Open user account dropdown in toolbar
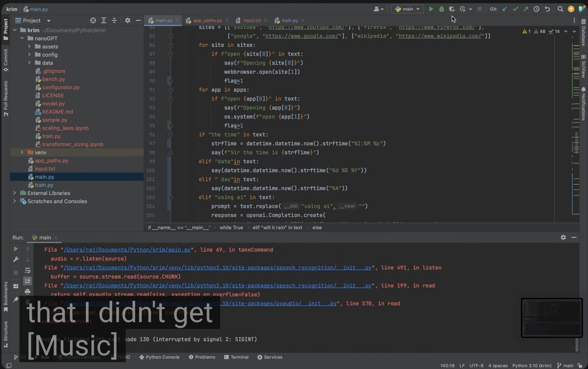The width and height of the screenshot is (588, 369). coord(379,9)
